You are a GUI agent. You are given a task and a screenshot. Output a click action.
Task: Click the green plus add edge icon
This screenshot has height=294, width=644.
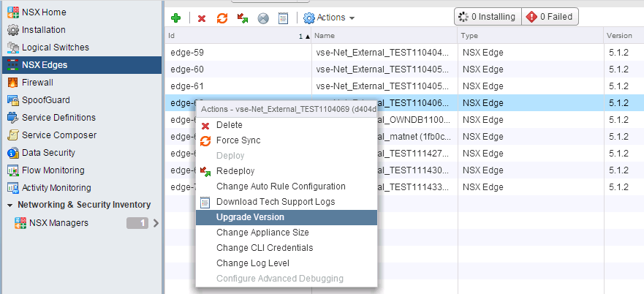point(175,18)
